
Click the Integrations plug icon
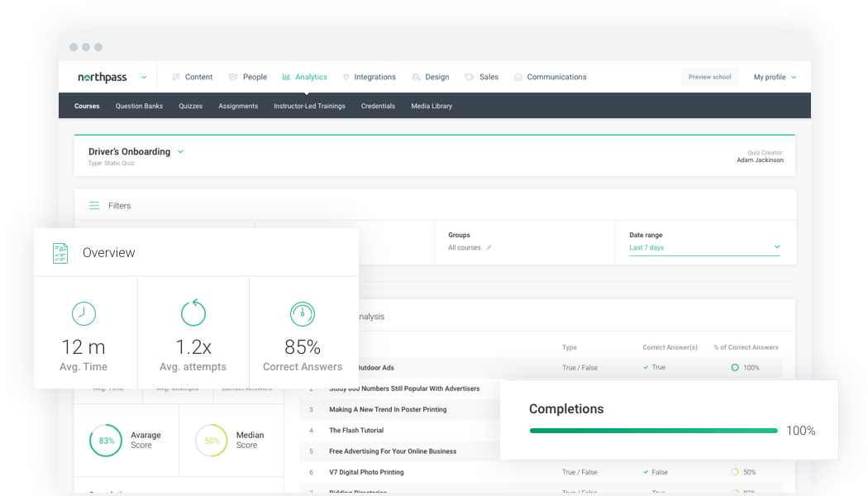(x=346, y=77)
